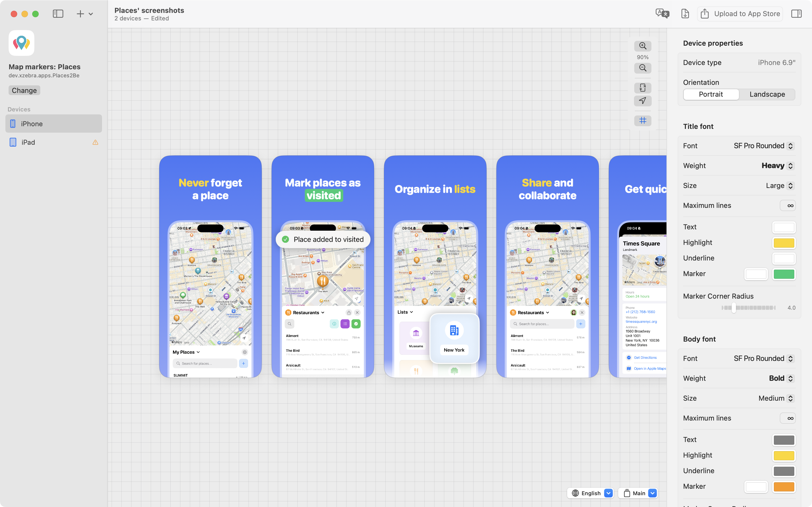Toggle the canvas grid icon
Image resolution: width=812 pixels, height=507 pixels.
(x=642, y=120)
